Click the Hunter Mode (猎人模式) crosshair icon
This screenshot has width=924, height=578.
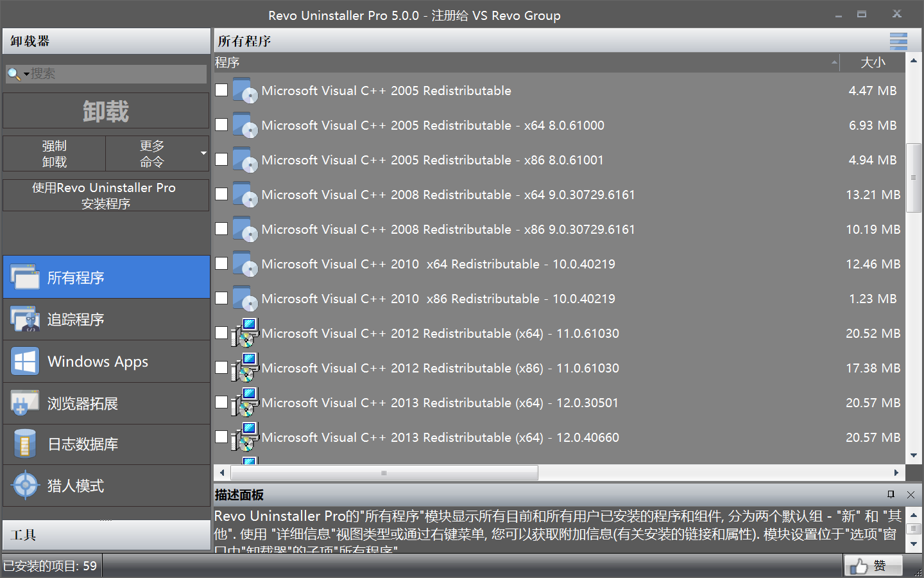click(x=25, y=486)
